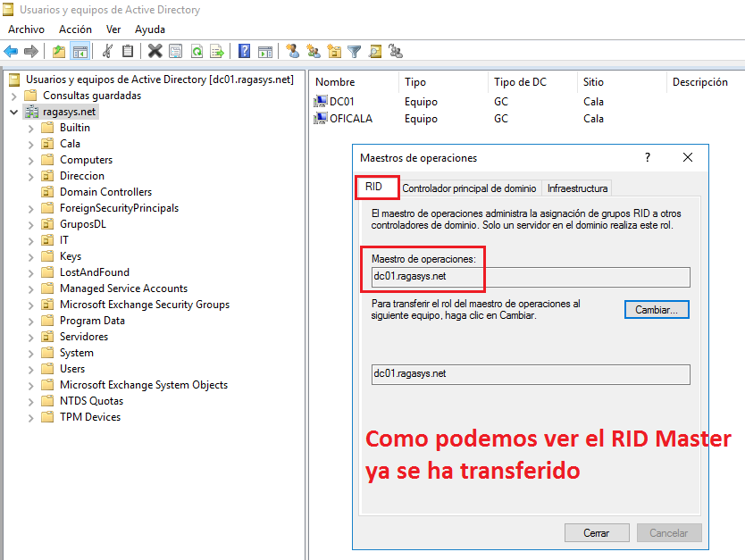745x560 pixels.
Task: Select Managed Service Accounts in tree
Action: click(x=123, y=288)
